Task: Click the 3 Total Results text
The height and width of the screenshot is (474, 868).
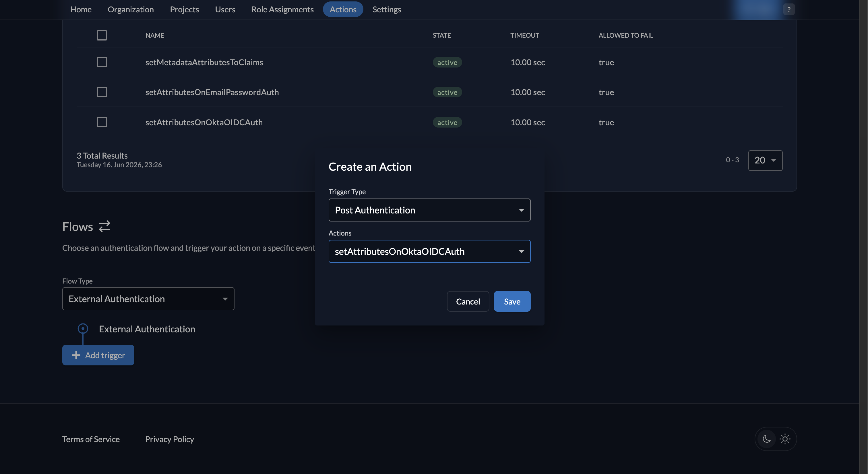Action: coord(102,155)
